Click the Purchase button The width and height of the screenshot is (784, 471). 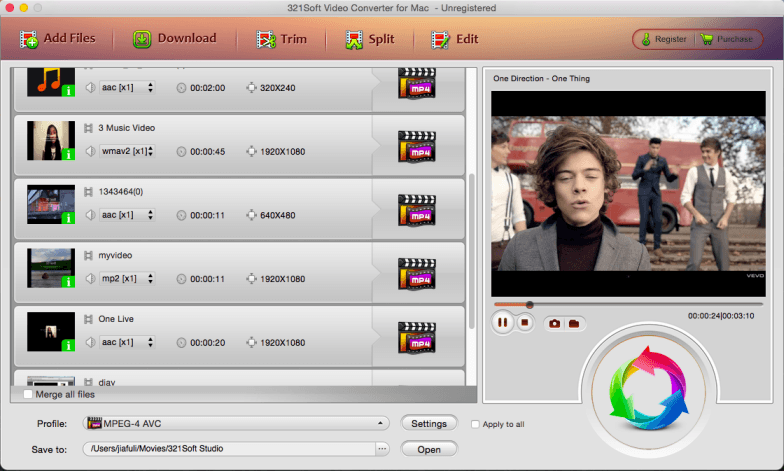(728, 39)
